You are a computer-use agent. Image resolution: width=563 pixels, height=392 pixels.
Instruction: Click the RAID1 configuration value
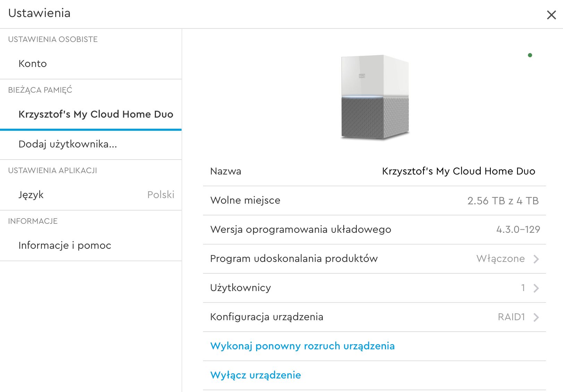click(511, 317)
